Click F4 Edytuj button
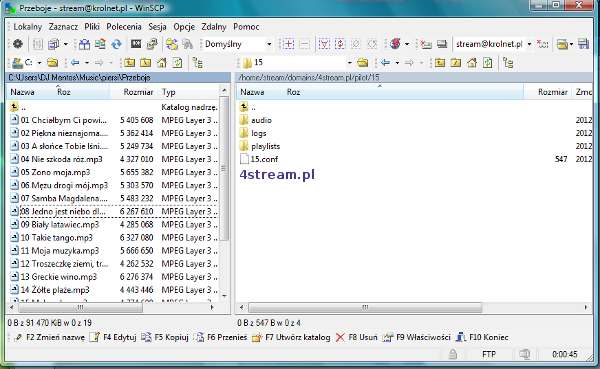Viewport: 600px width, 369px height. 113,337
